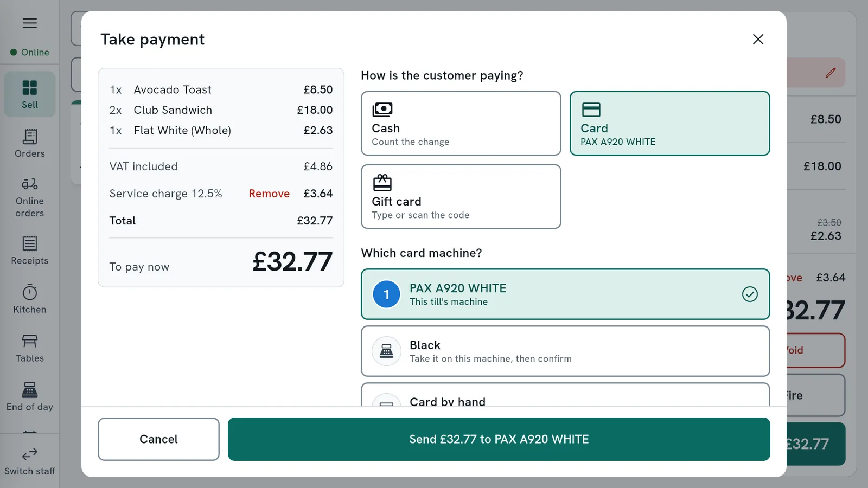Open the Sell section in sidebar

coord(30,94)
